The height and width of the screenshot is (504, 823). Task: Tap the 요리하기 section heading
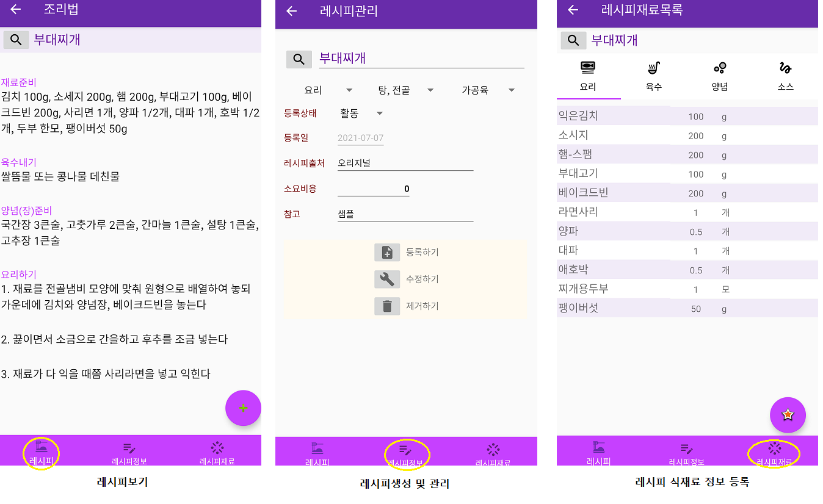[x=19, y=275]
